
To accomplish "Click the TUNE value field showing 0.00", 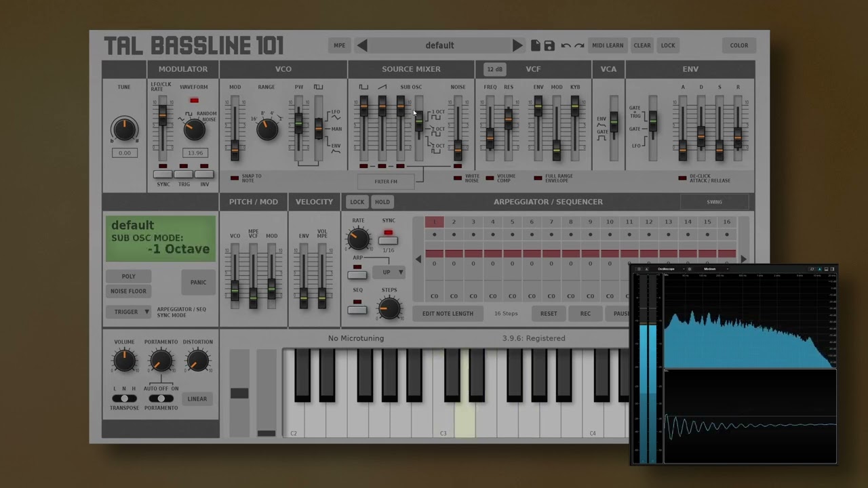I will click(124, 153).
